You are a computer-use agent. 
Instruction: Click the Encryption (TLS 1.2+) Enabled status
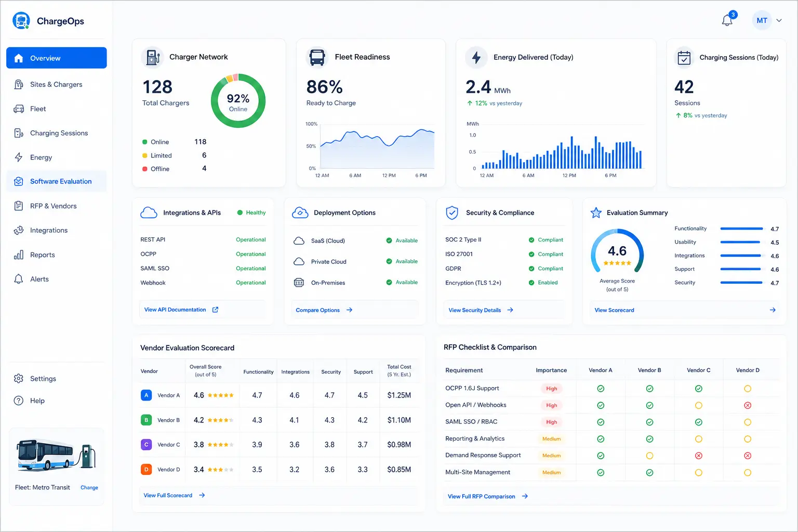pyautogui.click(x=543, y=283)
